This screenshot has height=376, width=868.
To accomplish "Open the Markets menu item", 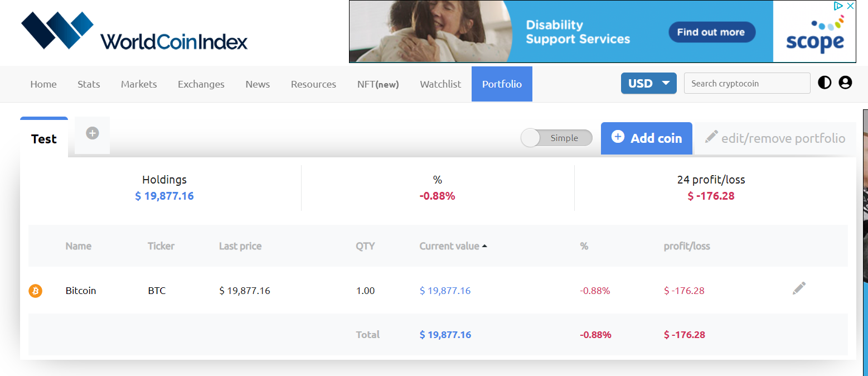I will pos(138,84).
